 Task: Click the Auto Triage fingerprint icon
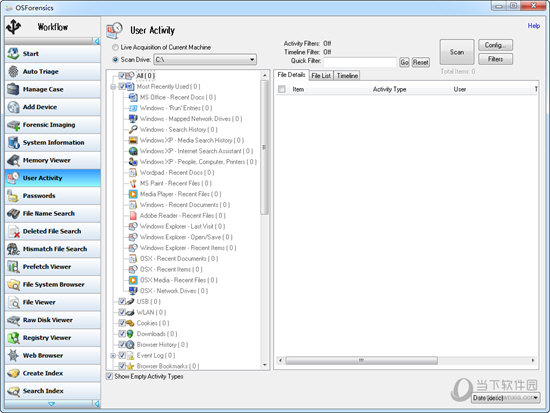point(13,71)
